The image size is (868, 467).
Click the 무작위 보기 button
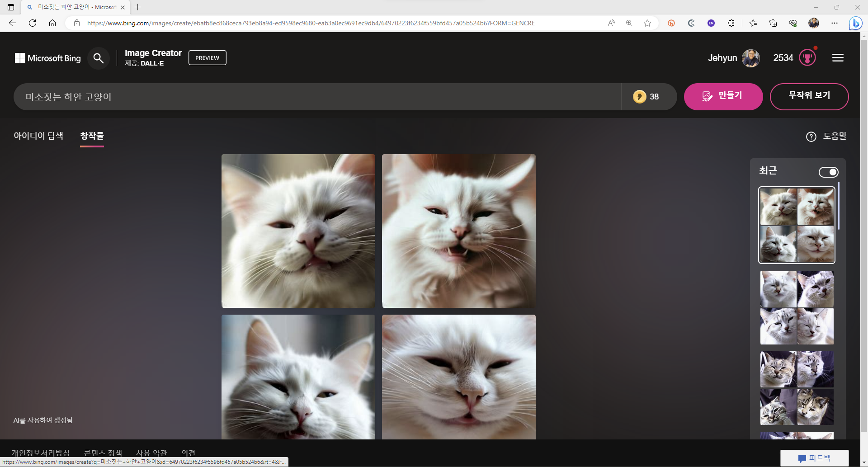(x=809, y=96)
